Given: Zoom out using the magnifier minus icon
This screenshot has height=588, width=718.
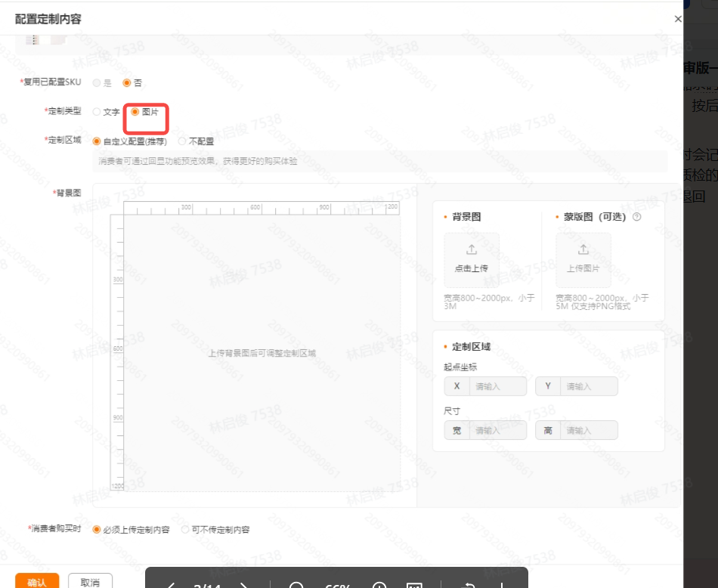Looking at the screenshot, I should click(296, 586).
